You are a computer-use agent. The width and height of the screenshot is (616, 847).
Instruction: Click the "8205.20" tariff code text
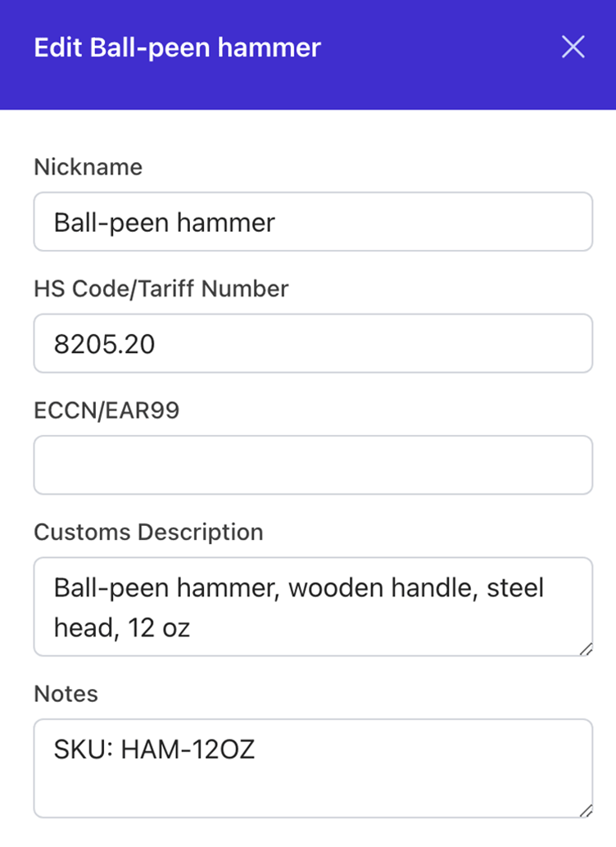coord(104,344)
